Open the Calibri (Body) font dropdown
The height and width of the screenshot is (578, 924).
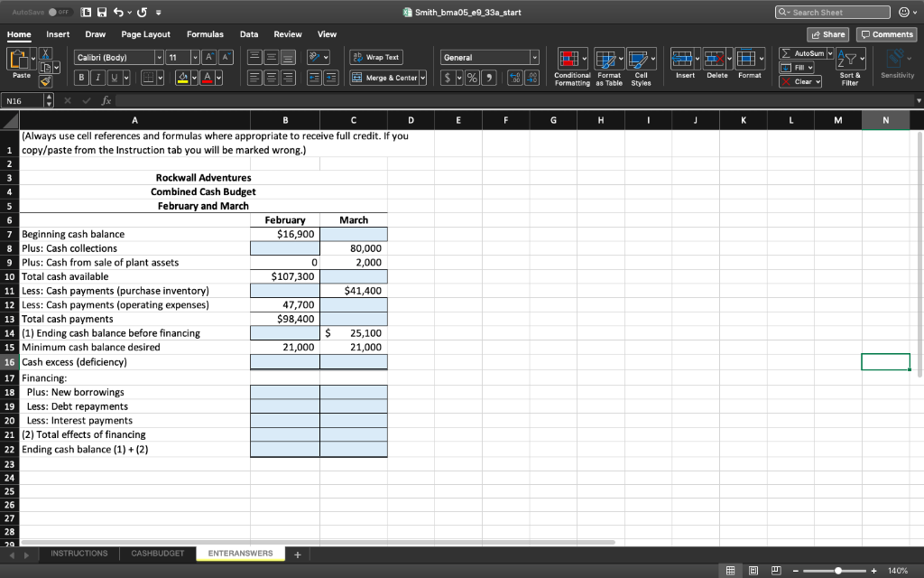click(x=159, y=57)
